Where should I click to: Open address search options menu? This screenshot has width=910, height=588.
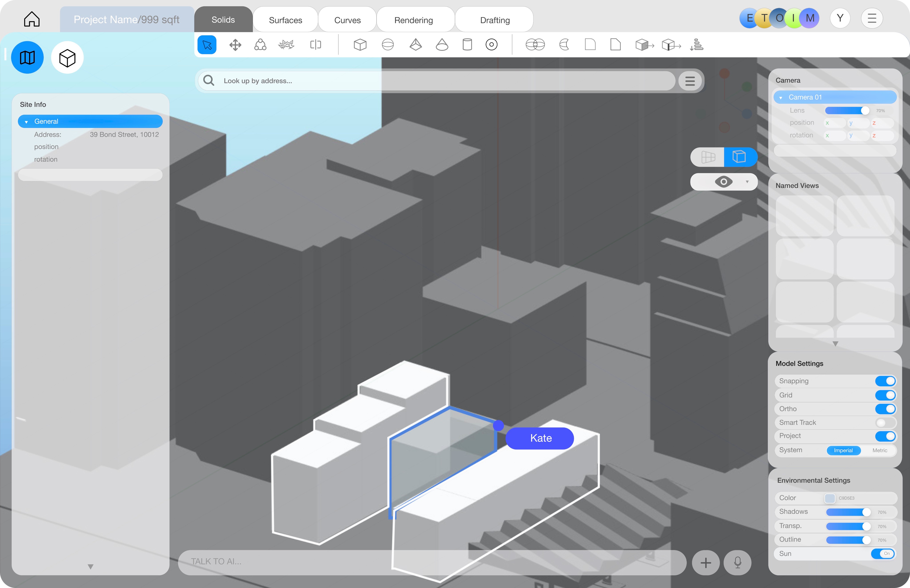[x=690, y=81]
